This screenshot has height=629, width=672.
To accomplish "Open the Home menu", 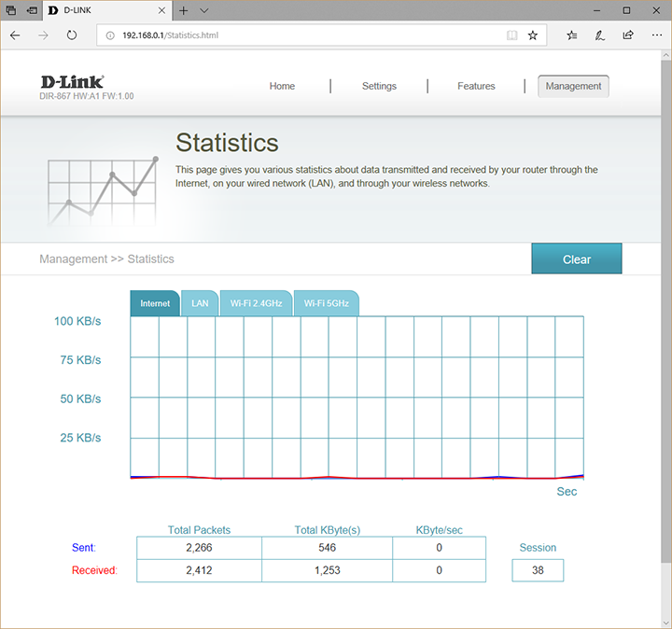I will pos(282,86).
